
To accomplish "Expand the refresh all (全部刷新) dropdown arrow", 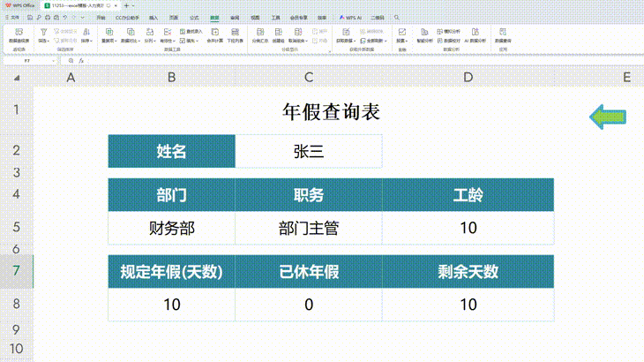I will coord(386,41).
